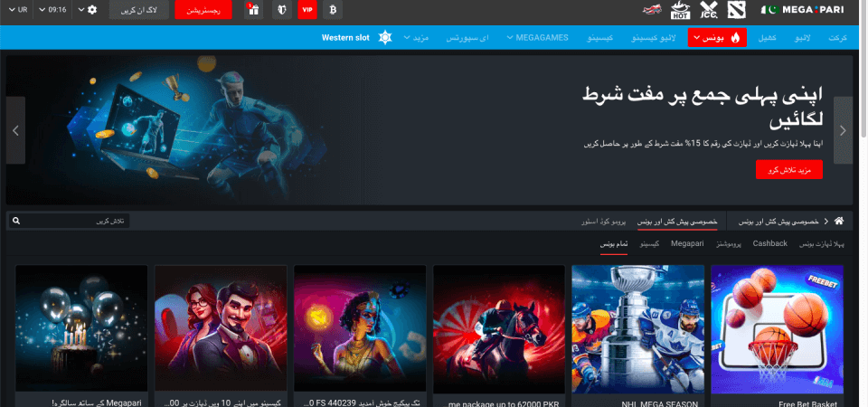Viewport: 868px width, 407px height.
Task: Open the shield security icon
Action: [282, 9]
